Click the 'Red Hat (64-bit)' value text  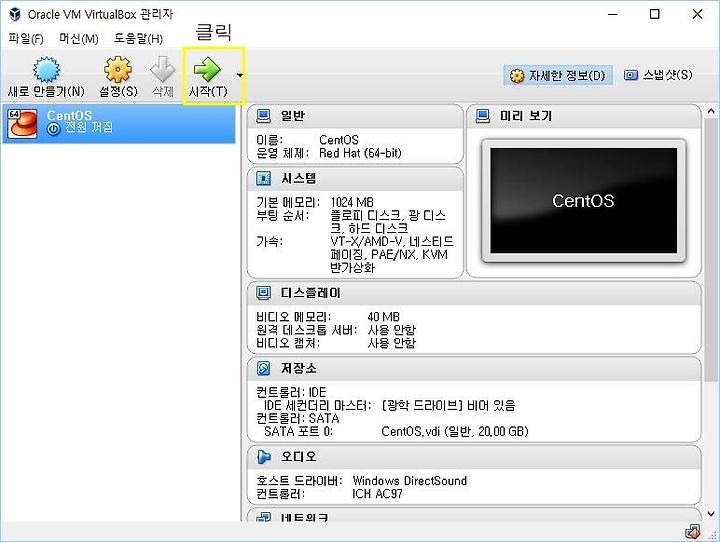(x=360, y=153)
